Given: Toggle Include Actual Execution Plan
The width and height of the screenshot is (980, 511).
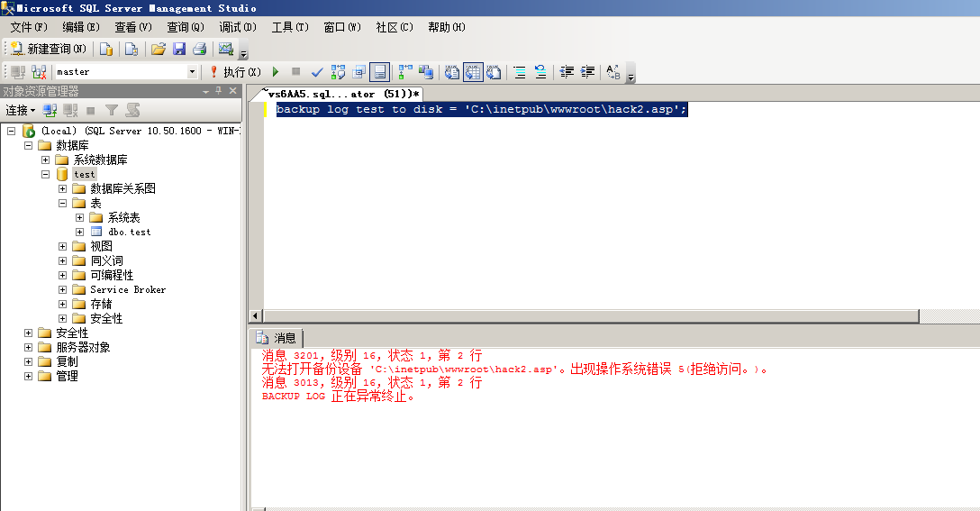Looking at the screenshot, I should pyautogui.click(x=405, y=72).
